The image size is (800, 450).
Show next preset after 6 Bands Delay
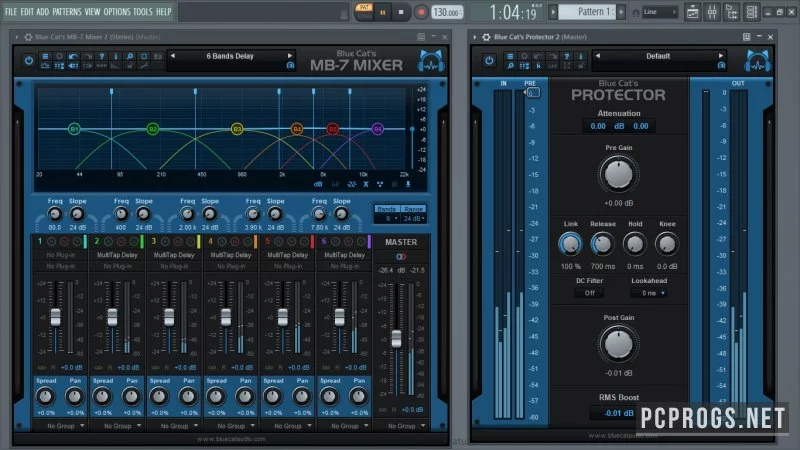point(290,56)
